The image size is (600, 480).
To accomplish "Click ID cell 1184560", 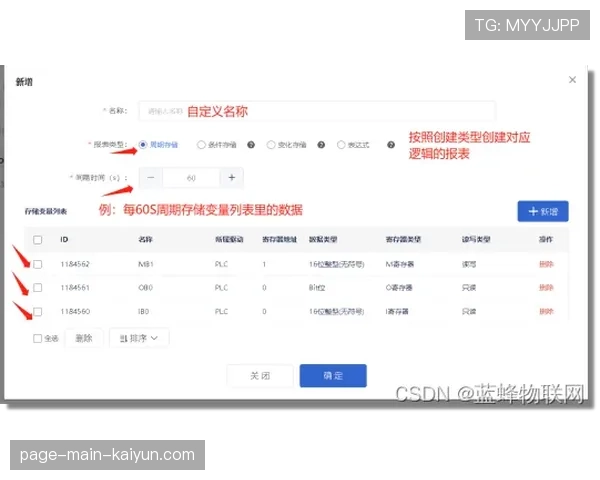I will click(75, 312).
